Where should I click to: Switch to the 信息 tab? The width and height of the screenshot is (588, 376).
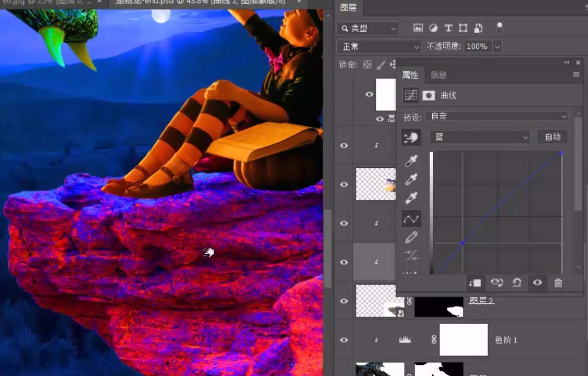439,75
